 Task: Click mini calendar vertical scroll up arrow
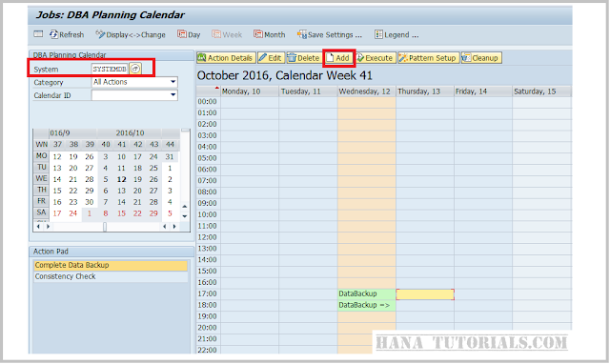click(x=185, y=207)
